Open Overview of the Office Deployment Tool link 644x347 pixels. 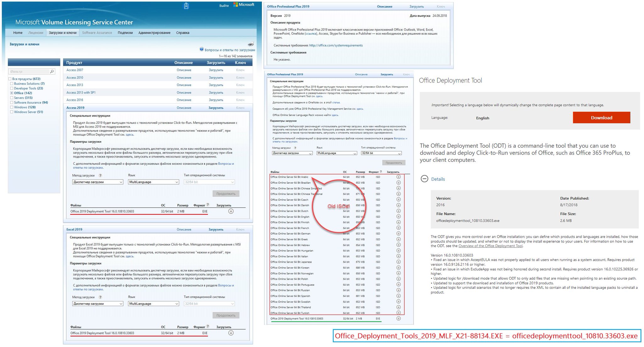pyautogui.click(x=490, y=246)
